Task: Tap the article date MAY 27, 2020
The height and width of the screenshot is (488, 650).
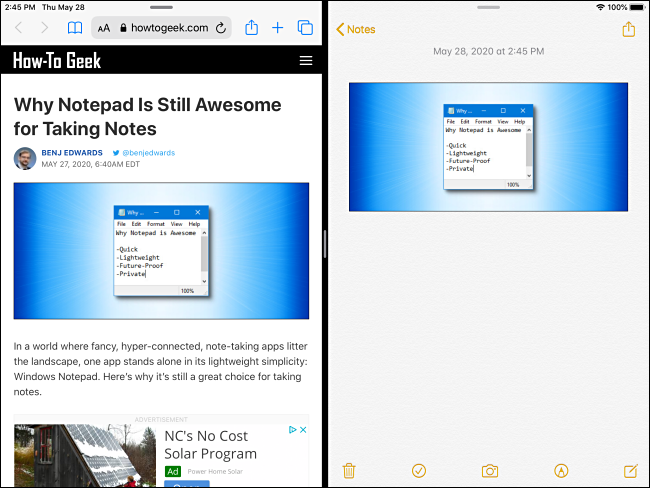Action: click(x=90, y=164)
